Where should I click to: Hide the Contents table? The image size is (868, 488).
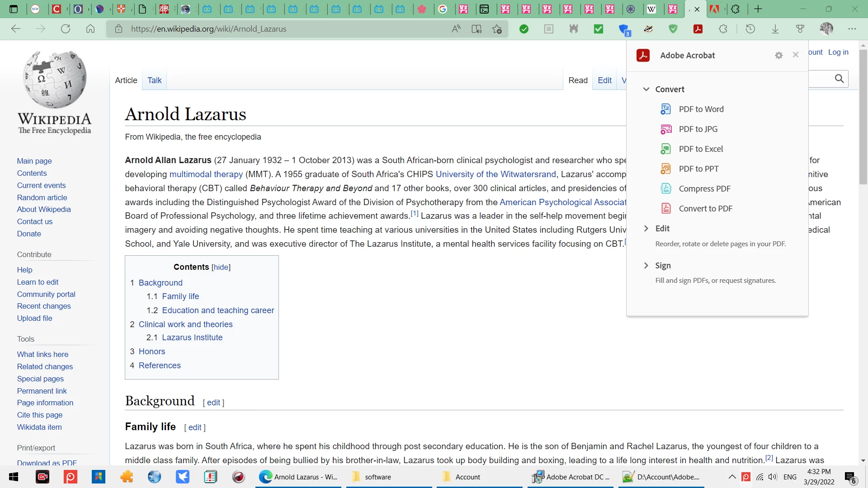coord(221,267)
